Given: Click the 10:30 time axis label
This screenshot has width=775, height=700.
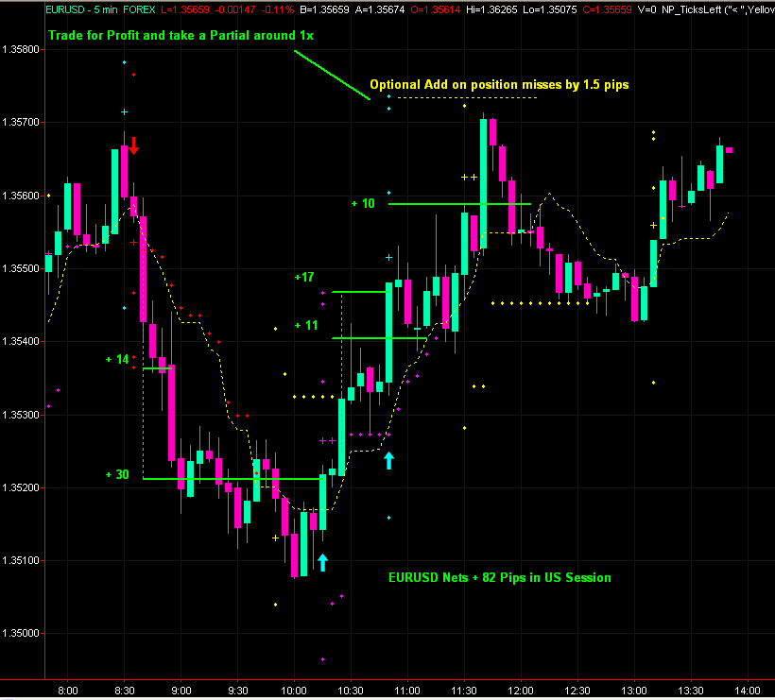Looking at the screenshot, I should pos(351,691).
